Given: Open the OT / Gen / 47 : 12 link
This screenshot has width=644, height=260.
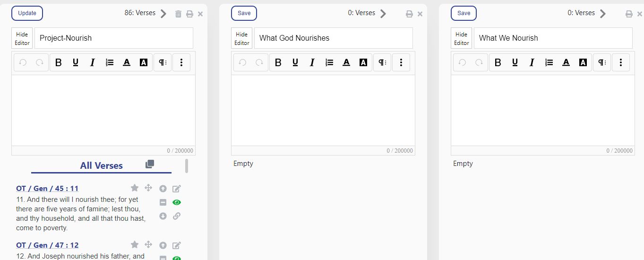Looking at the screenshot, I should coord(47,245).
